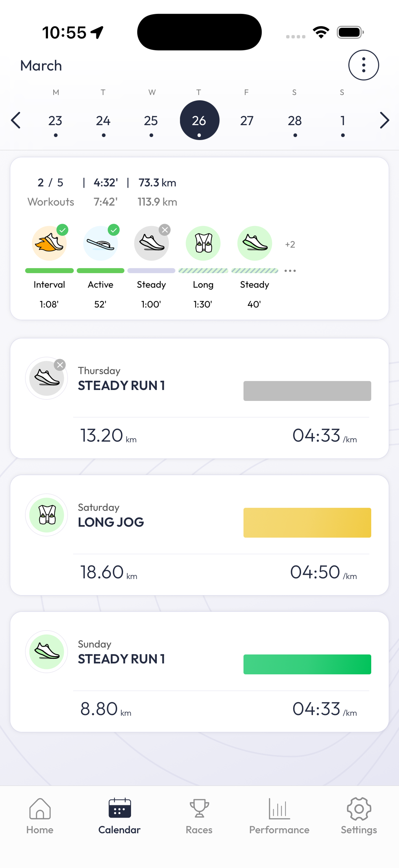Go to previous week with left chevron
This screenshot has width=399, height=868.
point(16,120)
